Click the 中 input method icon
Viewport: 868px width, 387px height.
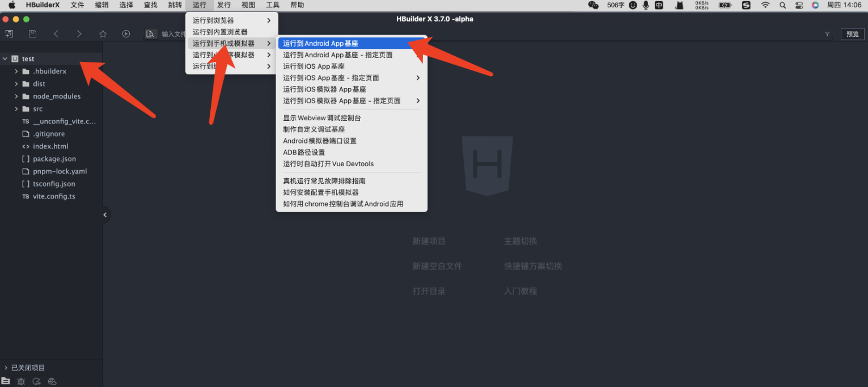click(659, 5)
